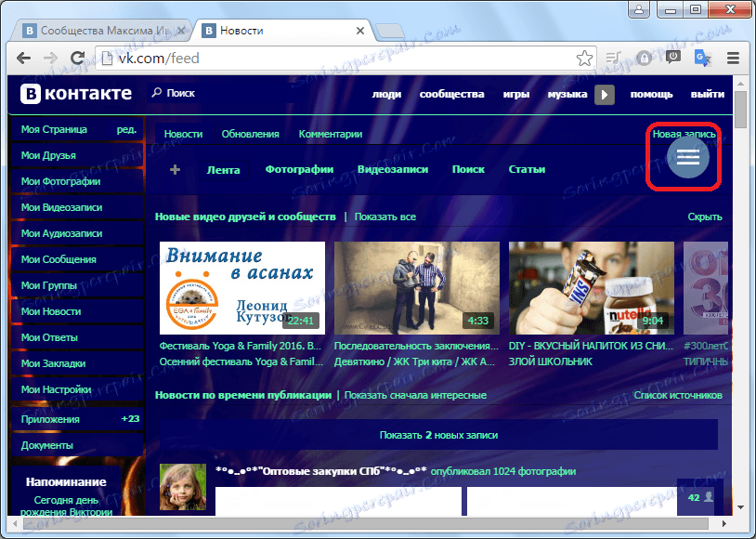
Task: Open помощь in top menu
Action: [651, 94]
